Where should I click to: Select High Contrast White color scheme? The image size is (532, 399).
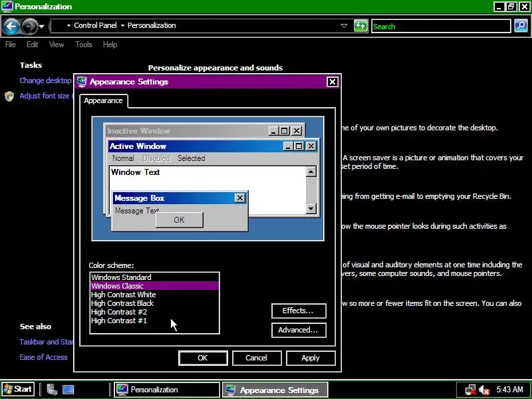pyautogui.click(x=154, y=295)
